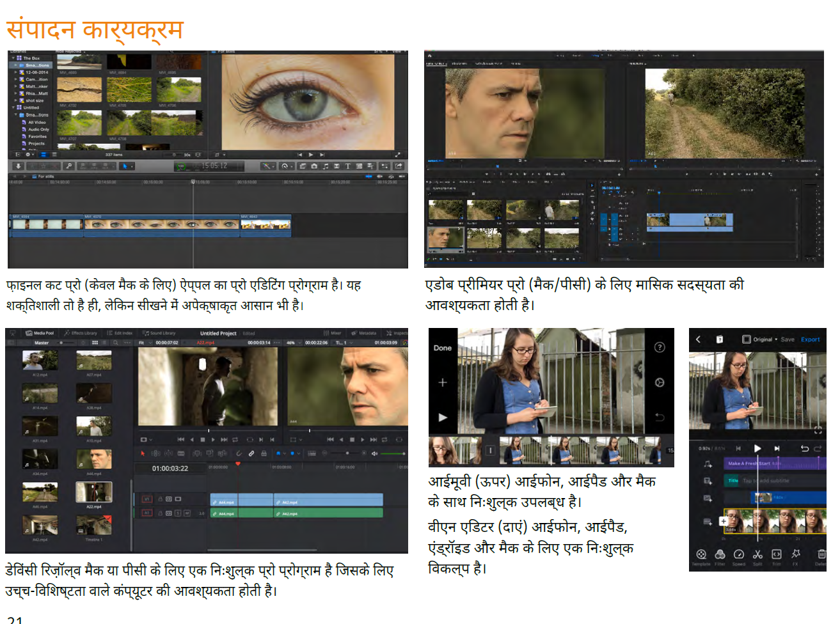Open the Fit zoom dropdown in DaVinci viewer
This screenshot has width=840, height=624.
145,343
